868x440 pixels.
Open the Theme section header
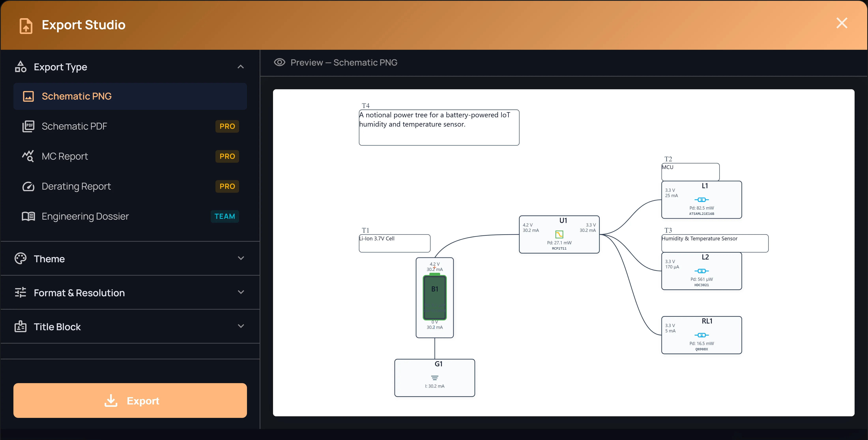click(x=130, y=259)
